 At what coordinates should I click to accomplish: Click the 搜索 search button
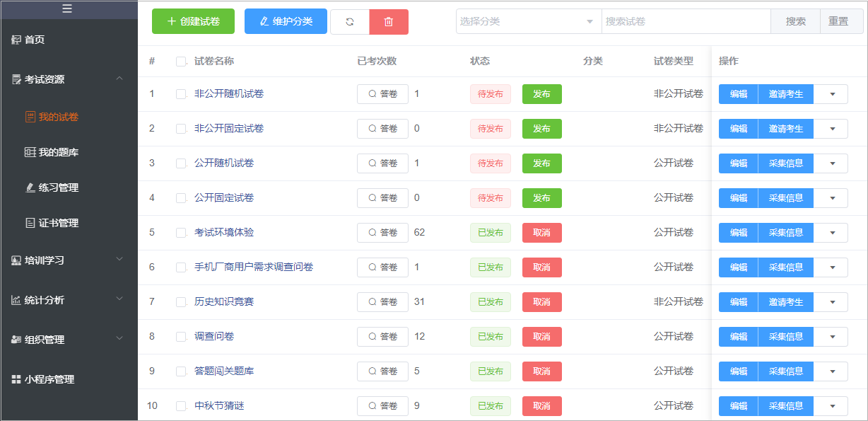pyautogui.click(x=796, y=21)
